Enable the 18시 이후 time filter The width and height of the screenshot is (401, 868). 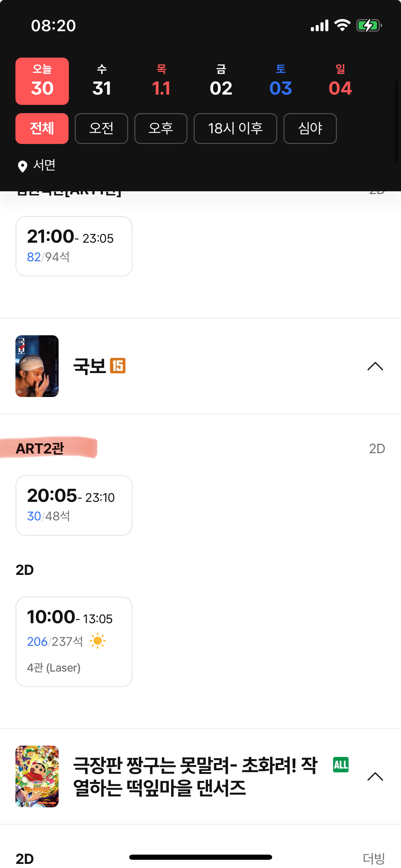[x=235, y=129]
